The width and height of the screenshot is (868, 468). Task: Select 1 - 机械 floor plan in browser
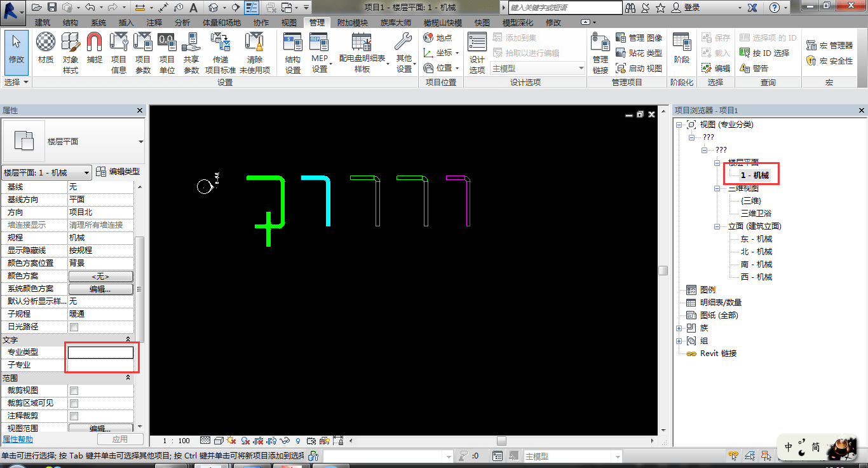[755, 175]
